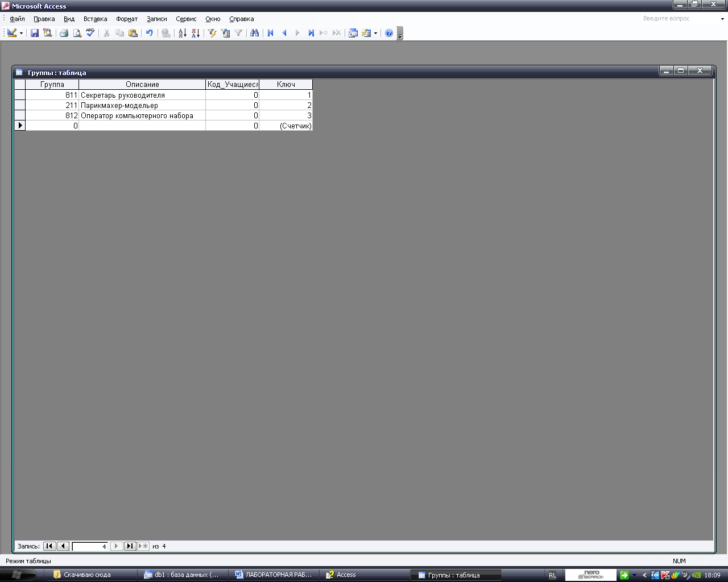Open the Вид menu
This screenshot has height=582, width=728.
tap(69, 19)
